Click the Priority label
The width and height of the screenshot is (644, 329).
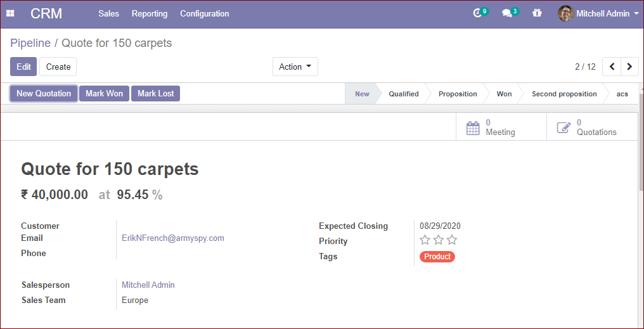(333, 241)
